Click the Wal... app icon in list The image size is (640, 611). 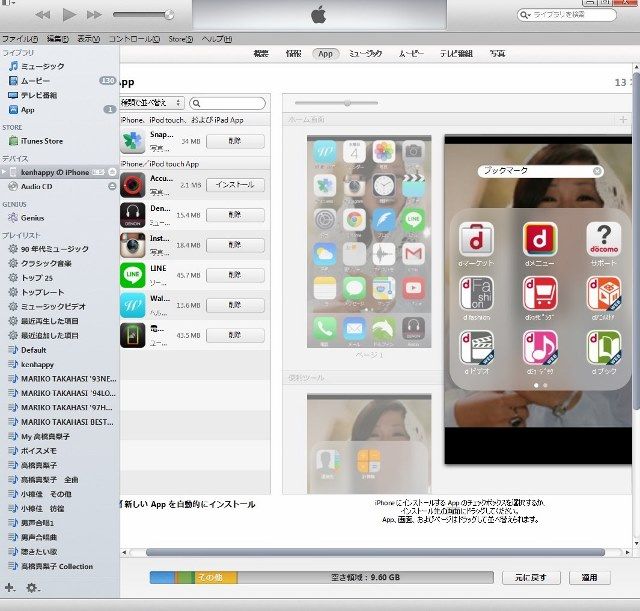(133, 305)
